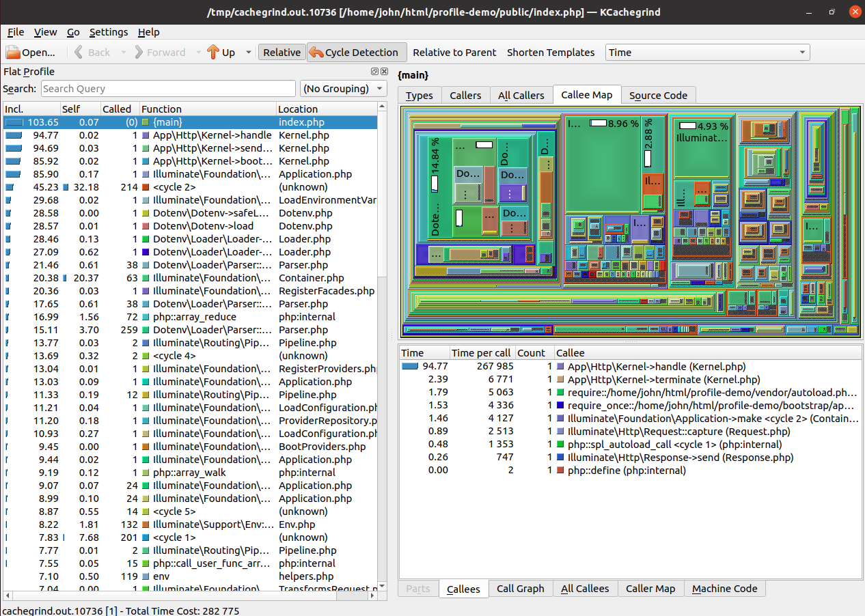Click the Search Query input field
The image size is (865, 616).
point(168,89)
